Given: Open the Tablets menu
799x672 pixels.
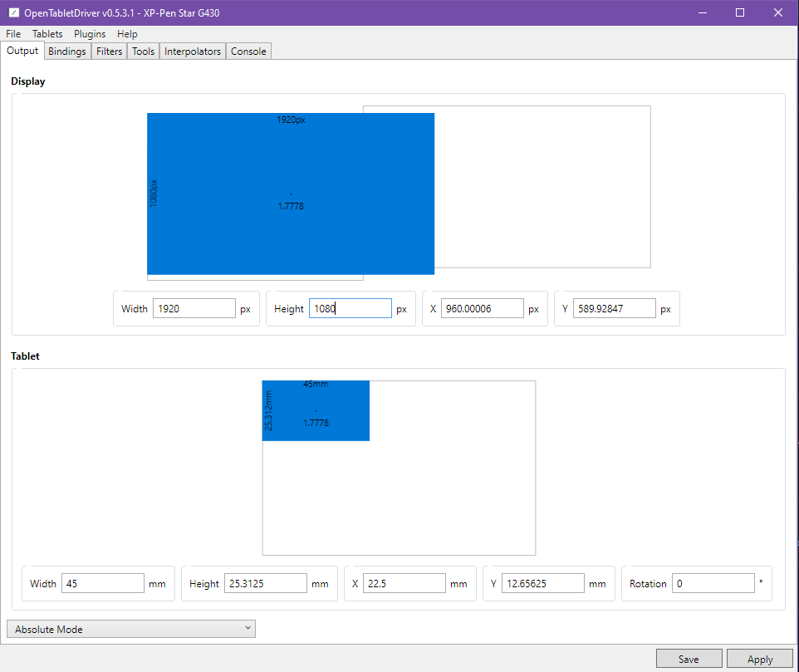Looking at the screenshot, I should pyautogui.click(x=47, y=34).
